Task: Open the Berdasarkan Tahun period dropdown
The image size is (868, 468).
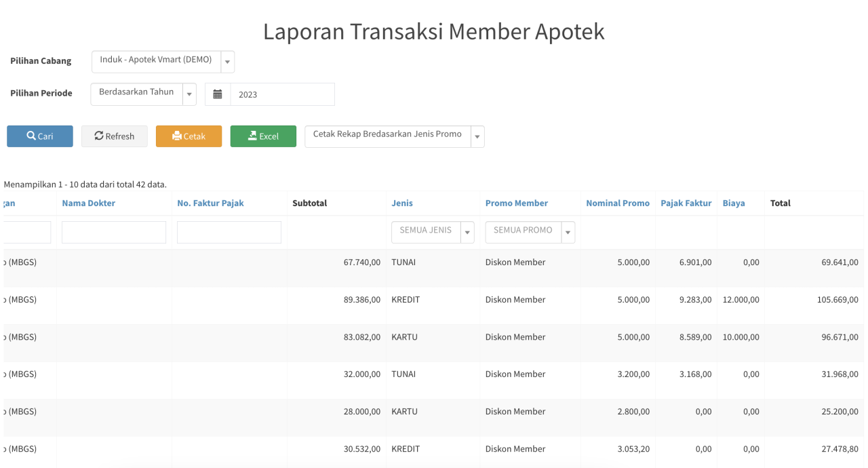Action: [144, 94]
